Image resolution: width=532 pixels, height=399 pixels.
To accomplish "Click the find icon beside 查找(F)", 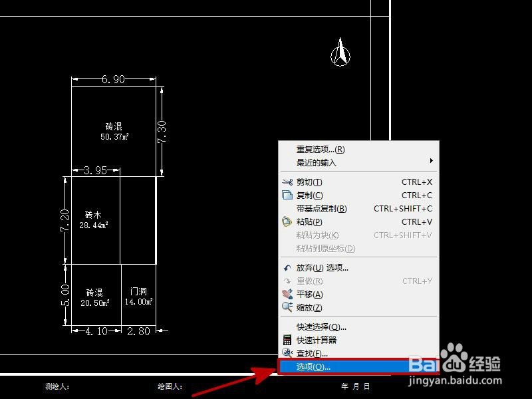I will [287, 353].
